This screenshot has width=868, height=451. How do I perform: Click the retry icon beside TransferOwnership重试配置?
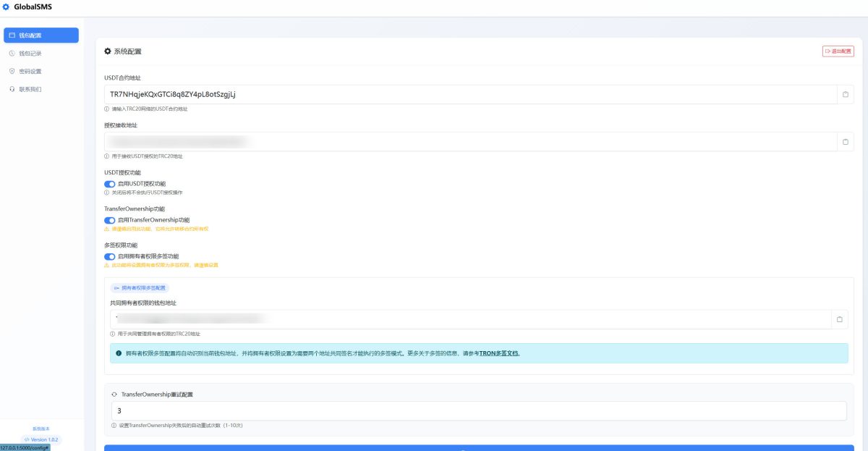114,395
